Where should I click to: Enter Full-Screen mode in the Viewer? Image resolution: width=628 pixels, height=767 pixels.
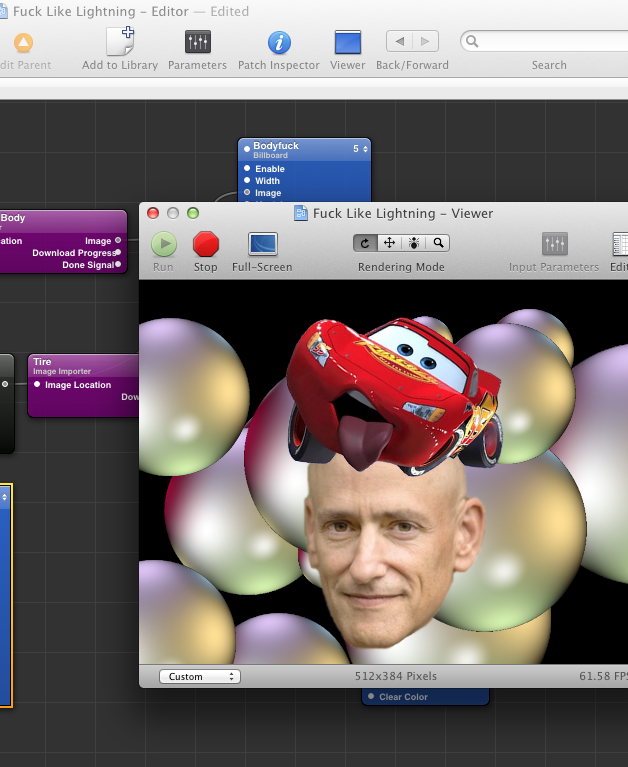[263, 244]
